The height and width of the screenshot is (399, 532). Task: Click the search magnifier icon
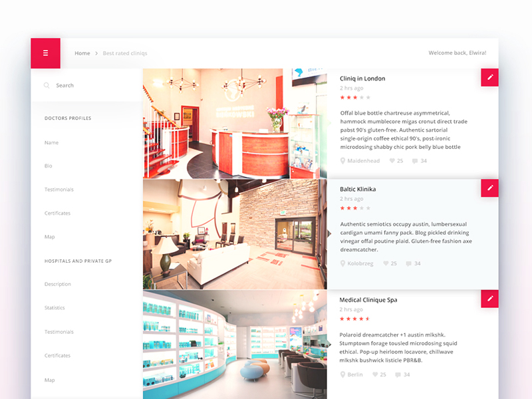(x=47, y=86)
